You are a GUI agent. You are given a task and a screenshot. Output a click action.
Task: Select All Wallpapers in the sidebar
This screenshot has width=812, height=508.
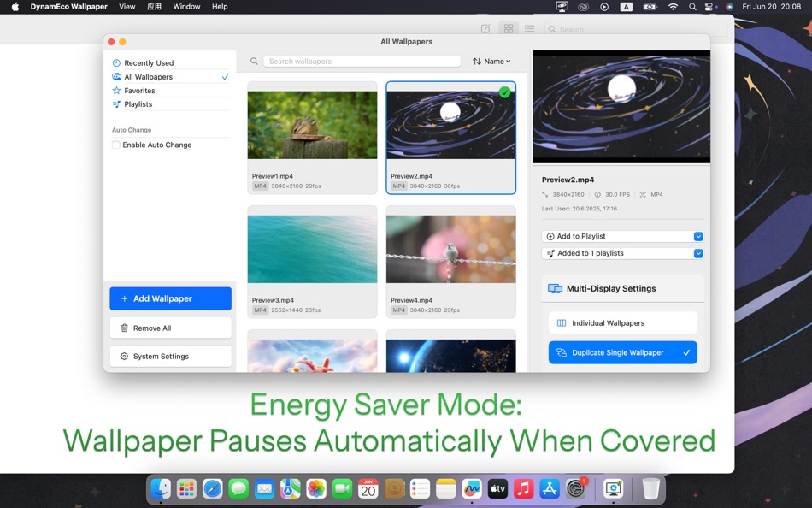pyautogui.click(x=170, y=77)
